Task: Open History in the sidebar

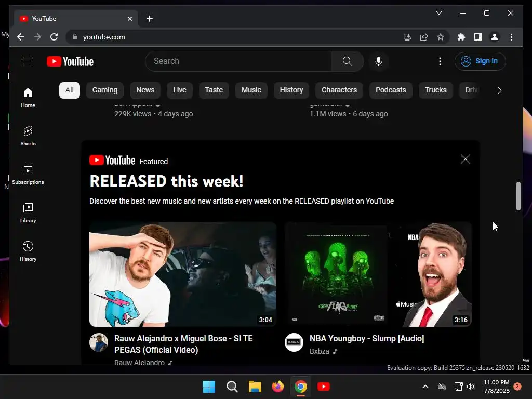Action: coord(28,251)
